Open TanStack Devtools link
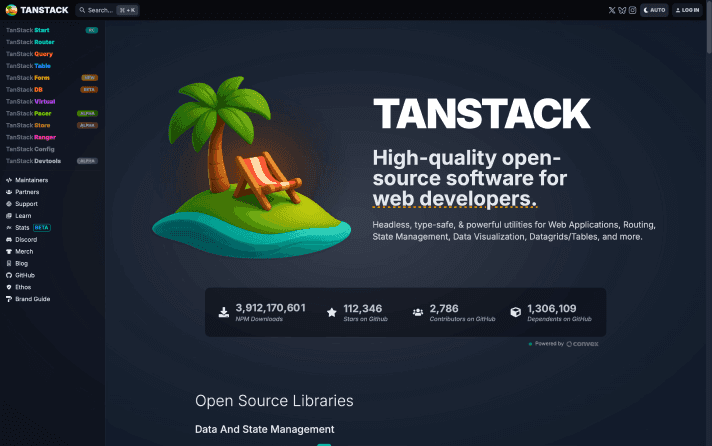The width and height of the screenshot is (712, 446). click(x=33, y=161)
